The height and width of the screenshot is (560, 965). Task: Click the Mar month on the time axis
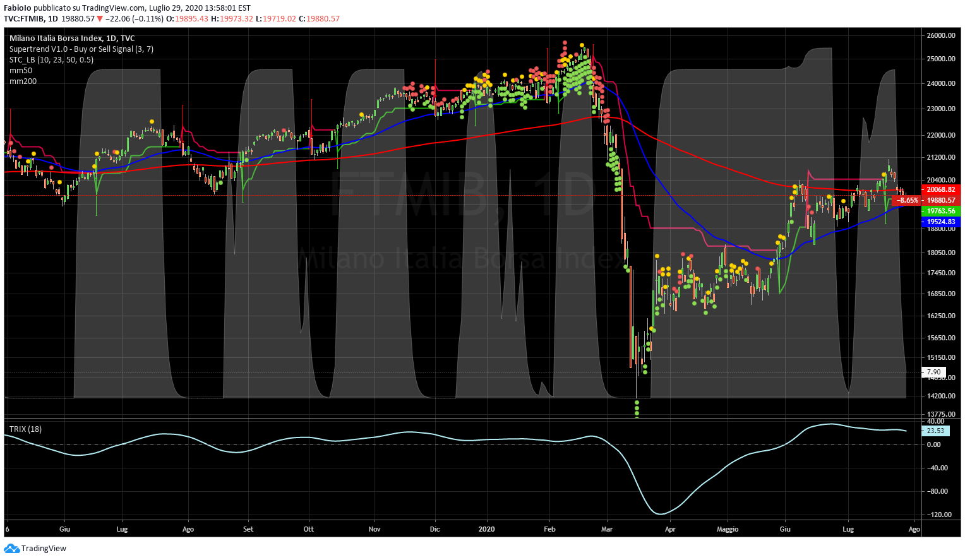(x=608, y=529)
